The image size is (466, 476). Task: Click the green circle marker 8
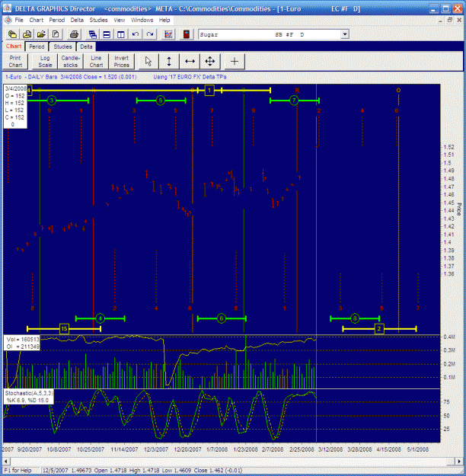point(355,318)
